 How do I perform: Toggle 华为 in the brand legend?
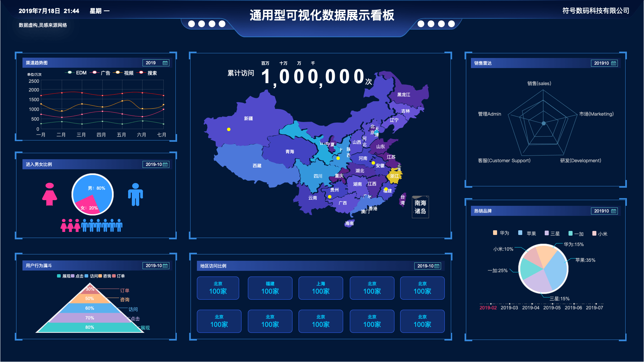pyautogui.click(x=501, y=233)
